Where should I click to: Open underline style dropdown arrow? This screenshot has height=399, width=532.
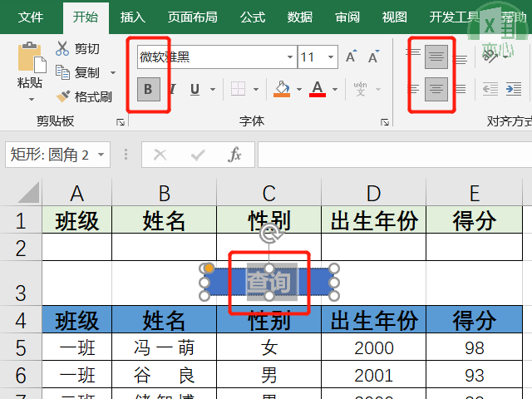pos(213,89)
